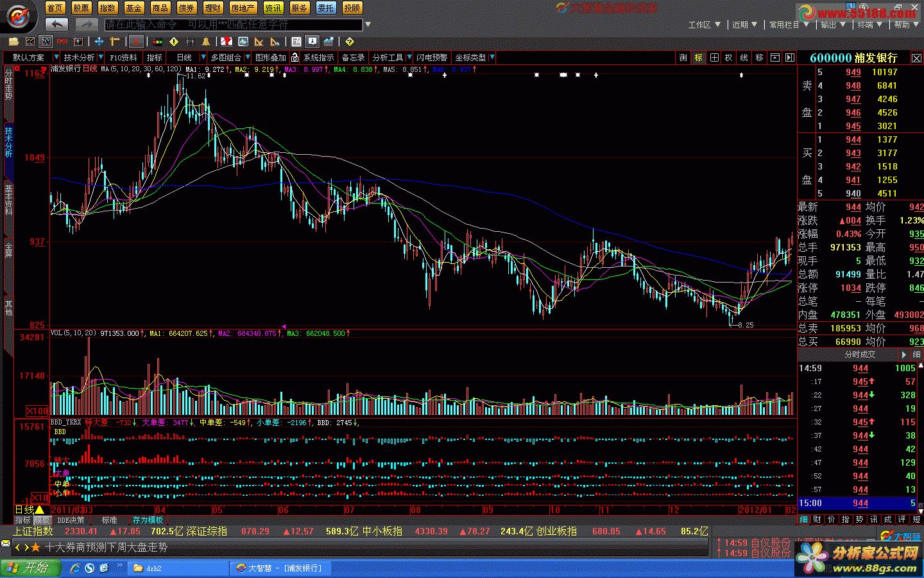Expand the command input dropdown arrow
This screenshot has height=578, width=924.
pos(368,24)
